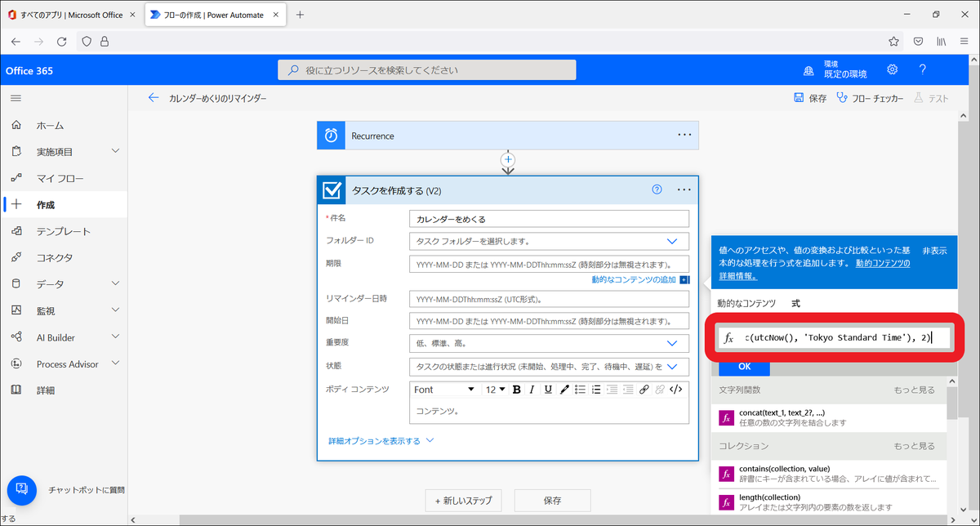Click the help question mark on タスクを作成する card
Image resolution: width=980 pixels, height=526 pixels.
657,189
